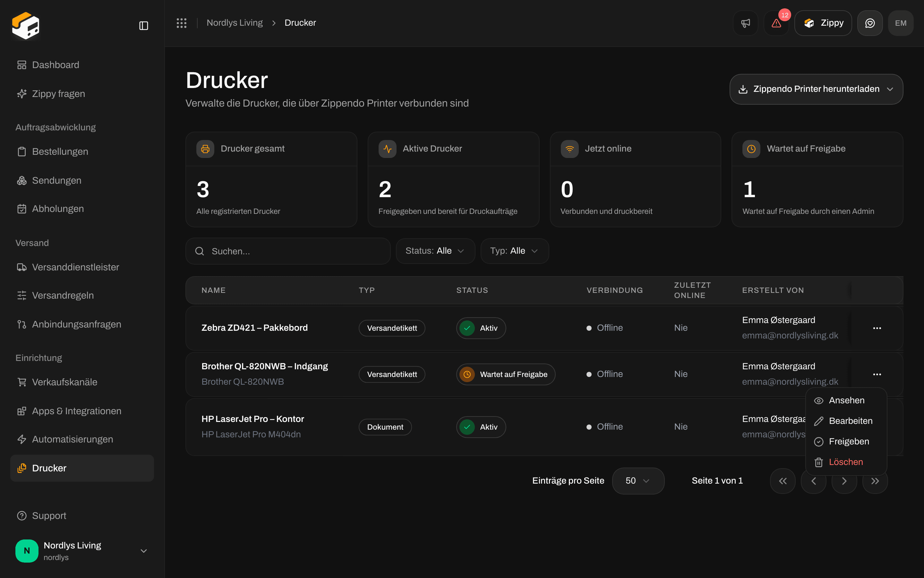
Task: Open the Zippy assistant button
Action: (x=823, y=23)
